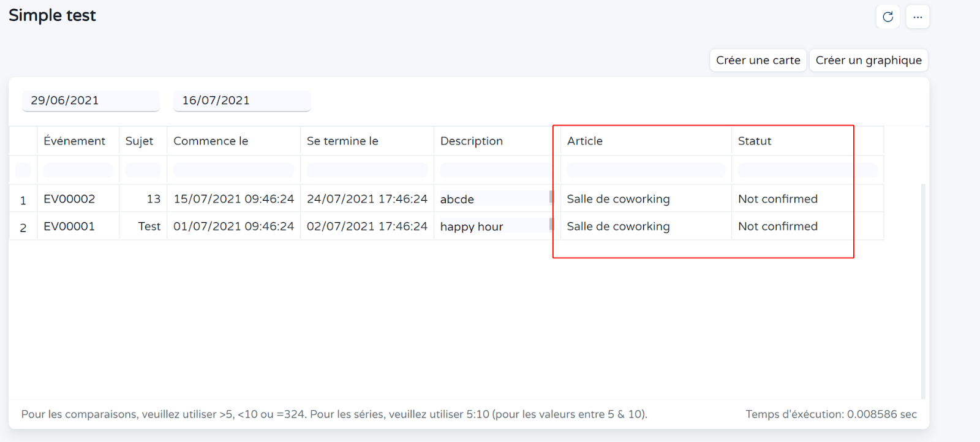The image size is (980, 442).
Task: Click the Statut column filter field
Action: click(x=807, y=170)
